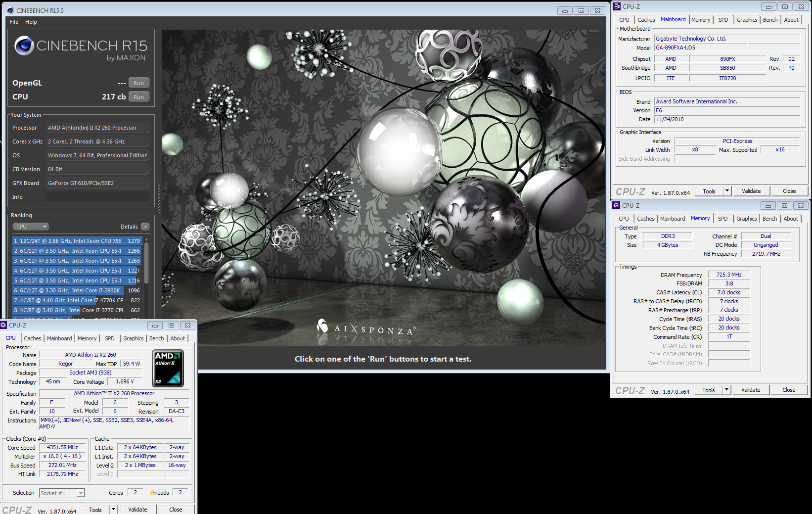Screen dimensions: 812x514
Task: Click the Command Rate value 1T
Action: (729, 336)
